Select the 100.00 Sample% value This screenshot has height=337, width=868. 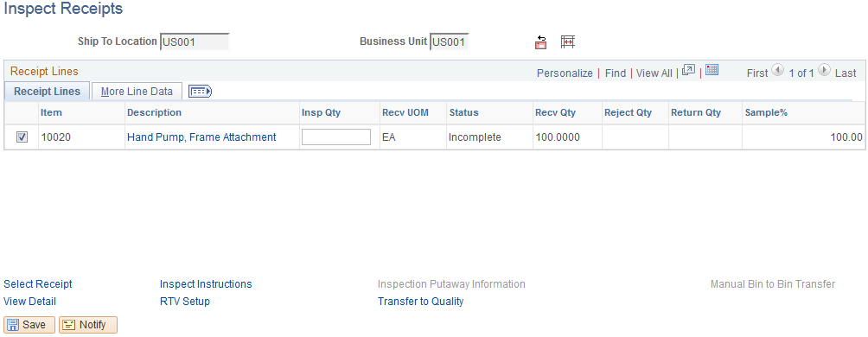[846, 137]
